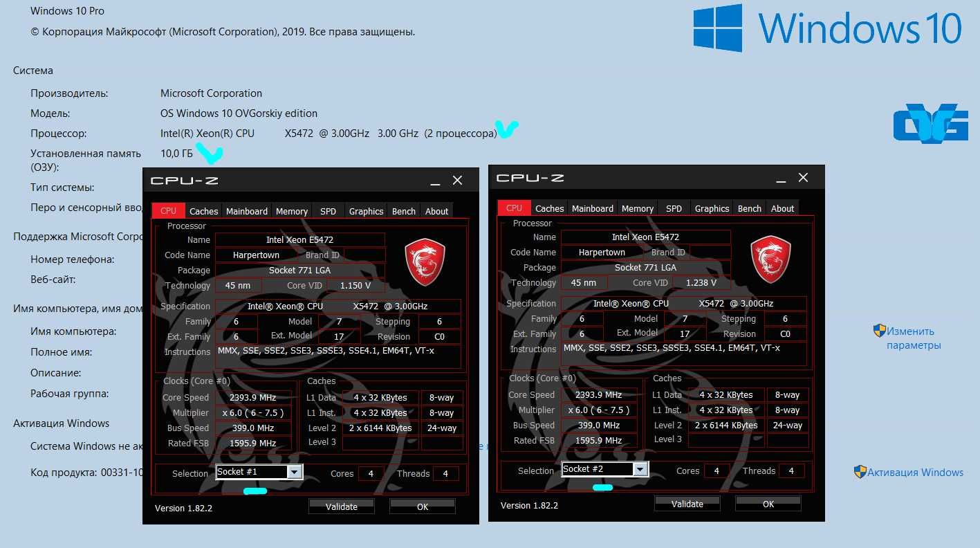Click OK button in left CPU-Z window
The height and width of the screenshot is (548, 980).
click(x=423, y=506)
